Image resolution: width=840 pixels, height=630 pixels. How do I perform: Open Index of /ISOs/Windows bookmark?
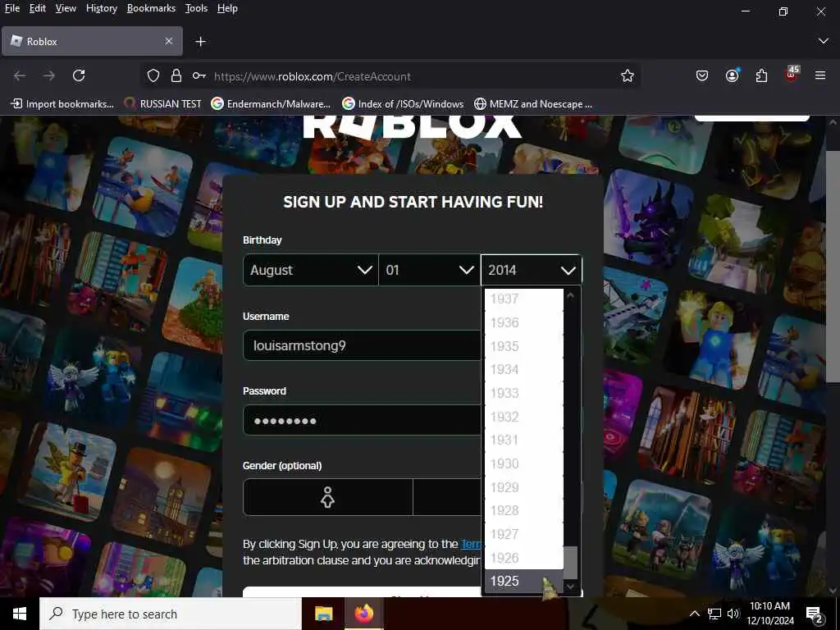[x=403, y=104]
